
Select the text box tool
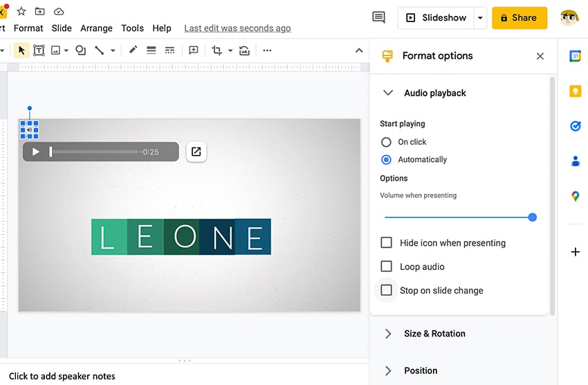tap(39, 51)
